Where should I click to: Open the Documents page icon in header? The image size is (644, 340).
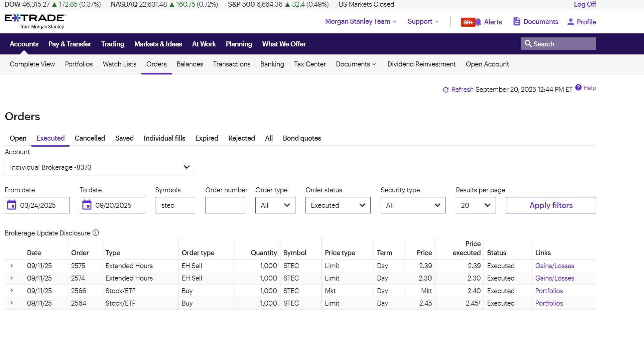517,22
